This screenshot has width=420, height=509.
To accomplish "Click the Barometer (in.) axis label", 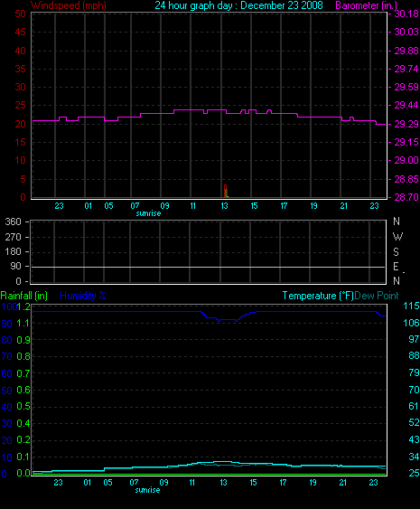I will tap(366, 5).
